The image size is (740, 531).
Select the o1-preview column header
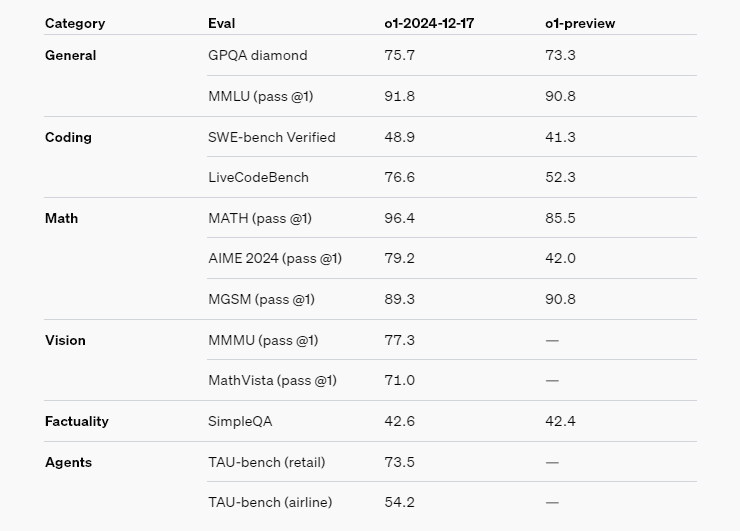tap(580, 23)
